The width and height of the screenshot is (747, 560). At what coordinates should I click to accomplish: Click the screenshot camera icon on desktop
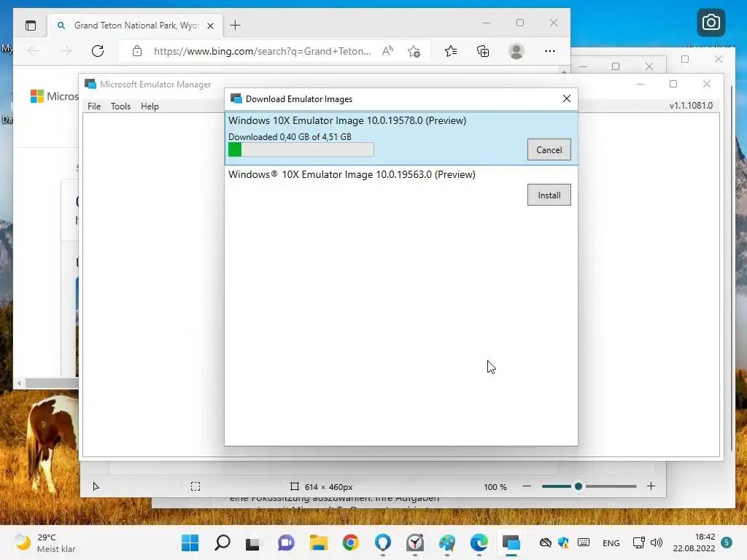tap(711, 23)
